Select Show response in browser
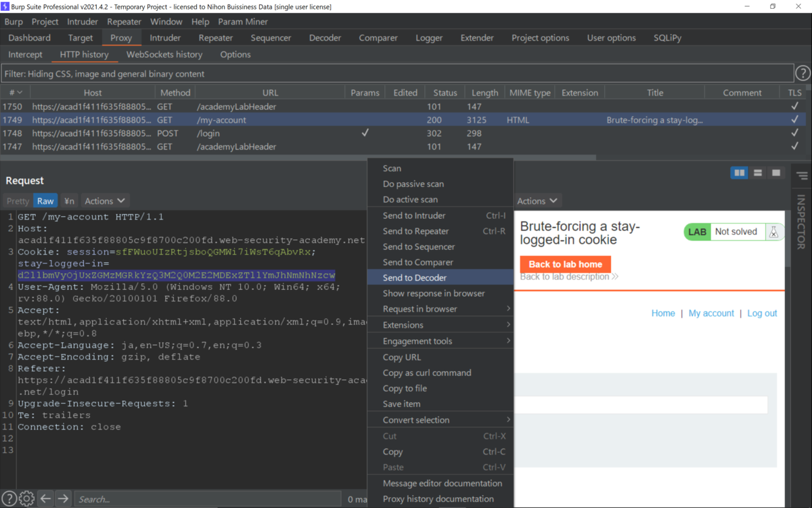The image size is (812, 508). pos(440,293)
